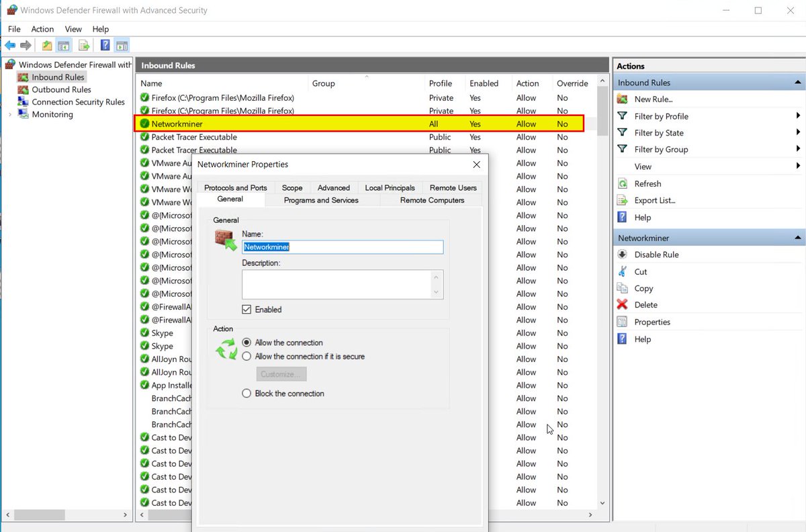Open Export List from the Actions pane
Viewport: 806px width, 532px height.
coord(656,200)
